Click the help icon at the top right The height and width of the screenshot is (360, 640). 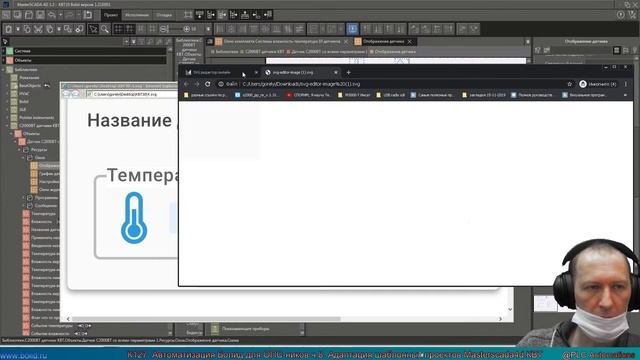(x=620, y=15)
